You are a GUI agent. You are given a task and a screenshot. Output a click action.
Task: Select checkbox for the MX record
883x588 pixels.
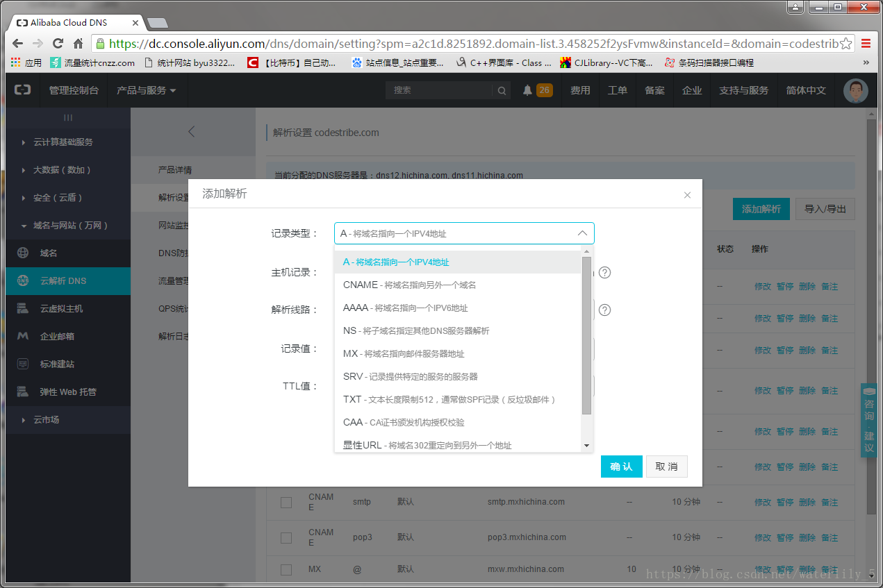click(286, 570)
